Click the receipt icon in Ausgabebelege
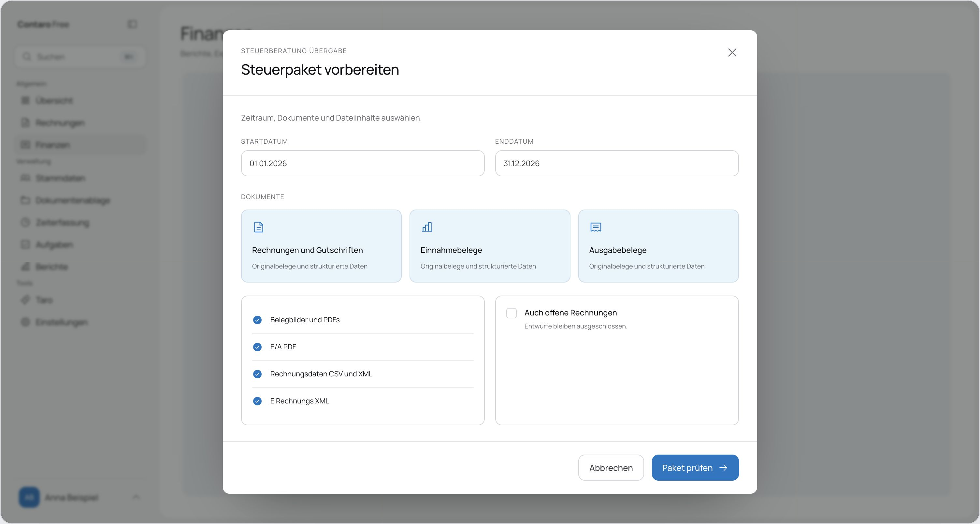The width and height of the screenshot is (980, 524). tap(595, 227)
